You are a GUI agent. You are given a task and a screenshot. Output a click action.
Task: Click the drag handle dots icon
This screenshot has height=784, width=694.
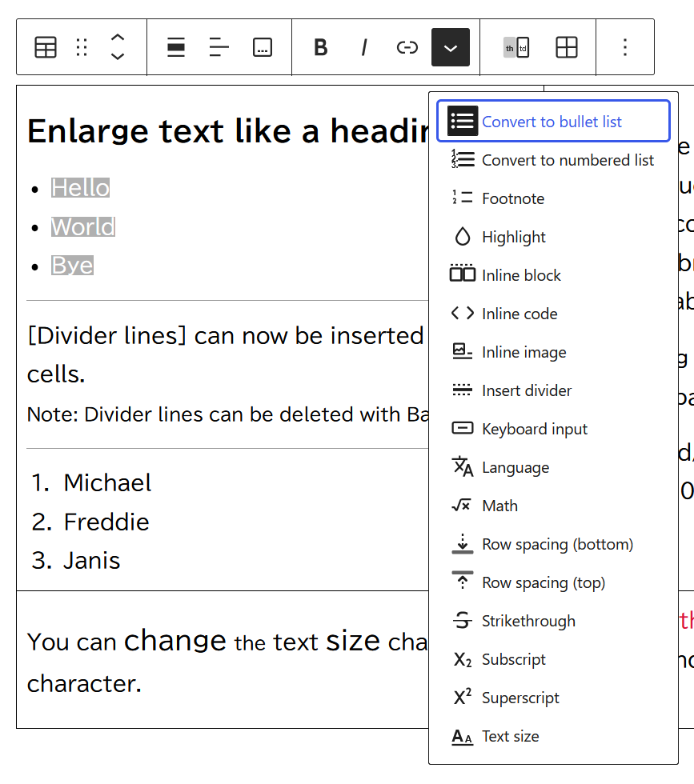point(82,47)
